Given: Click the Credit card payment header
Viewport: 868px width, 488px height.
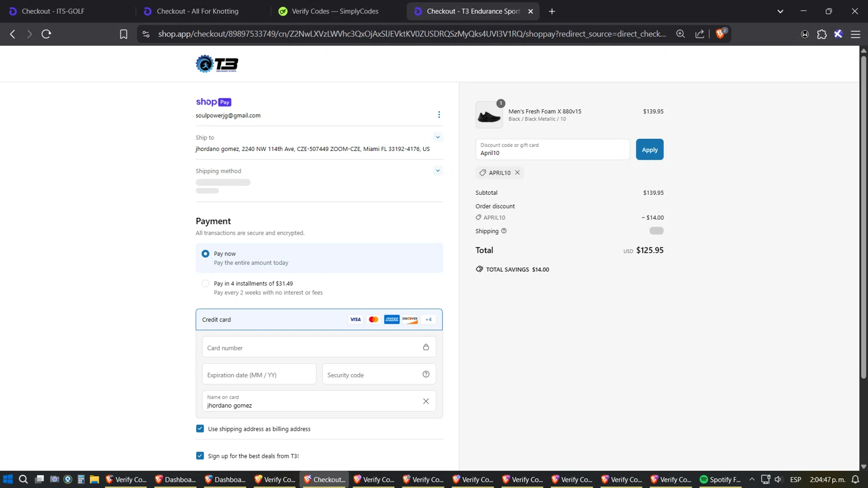Looking at the screenshot, I should coord(319,319).
